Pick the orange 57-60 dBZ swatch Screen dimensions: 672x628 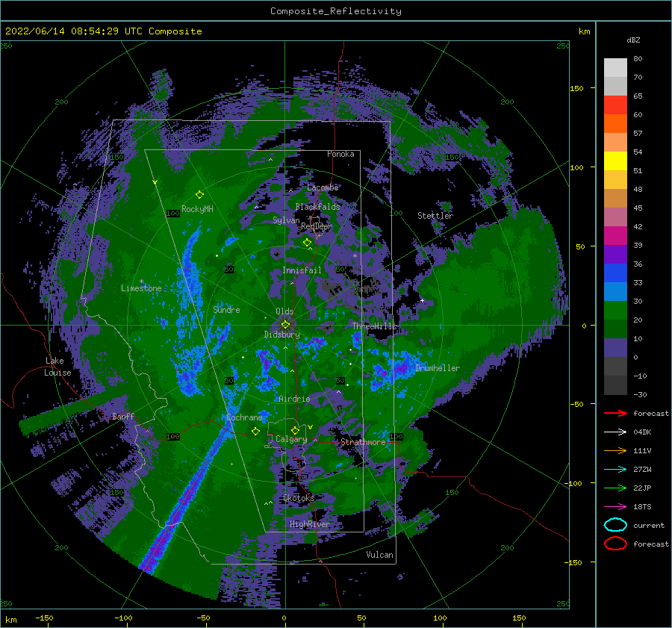615,124
